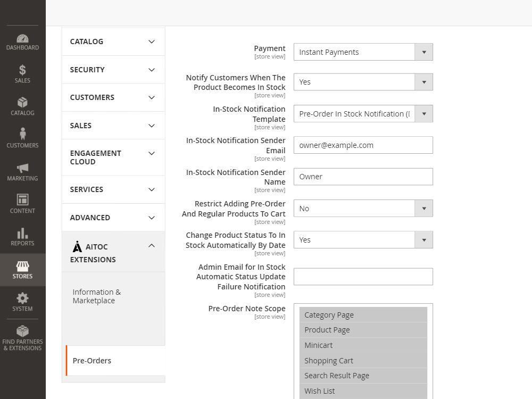Viewport: 532px width, 399px height.
Task: Expand the Catalog configuration section
Action: (x=113, y=41)
